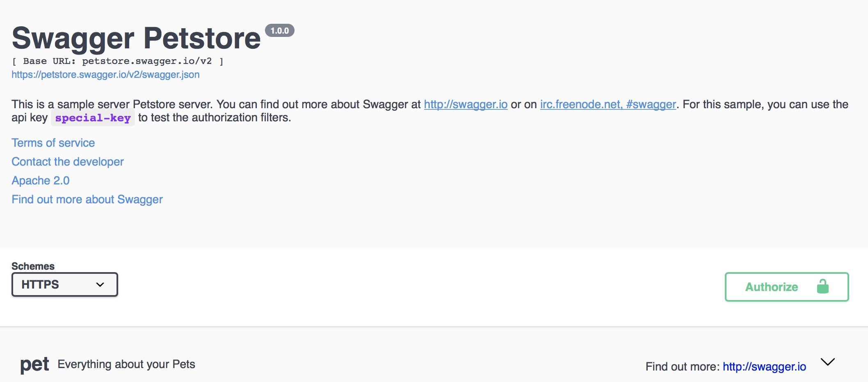Click Everything about your Pets description
Image resolution: width=868 pixels, height=382 pixels.
click(x=126, y=364)
